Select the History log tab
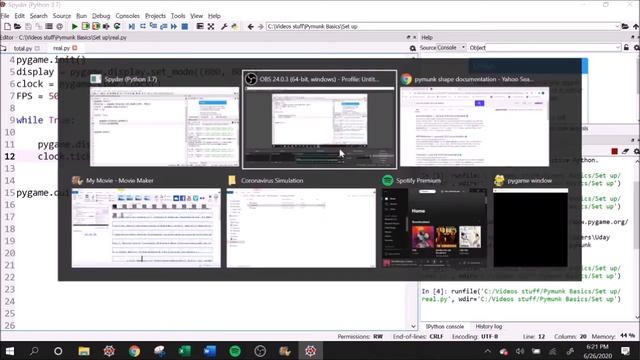640x360 pixels. pyautogui.click(x=489, y=327)
